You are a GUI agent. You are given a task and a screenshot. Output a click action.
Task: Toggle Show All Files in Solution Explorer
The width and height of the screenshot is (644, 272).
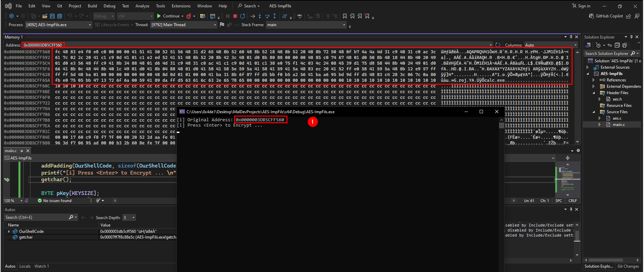click(625, 45)
